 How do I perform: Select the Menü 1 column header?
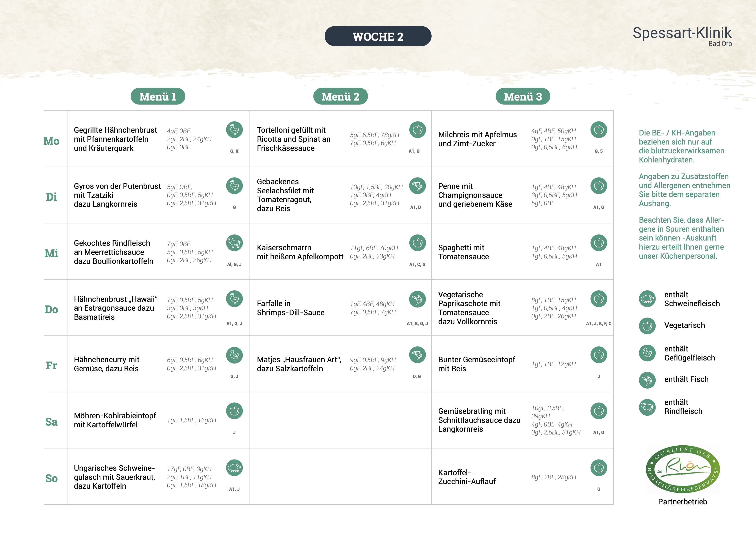click(x=158, y=96)
